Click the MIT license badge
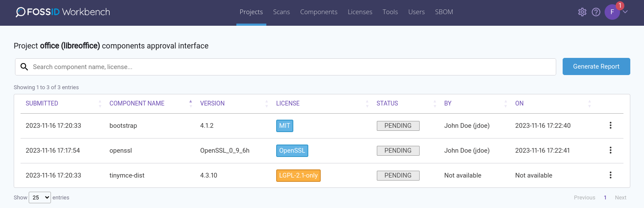The height and width of the screenshot is (208, 644). (x=285, y=126)
